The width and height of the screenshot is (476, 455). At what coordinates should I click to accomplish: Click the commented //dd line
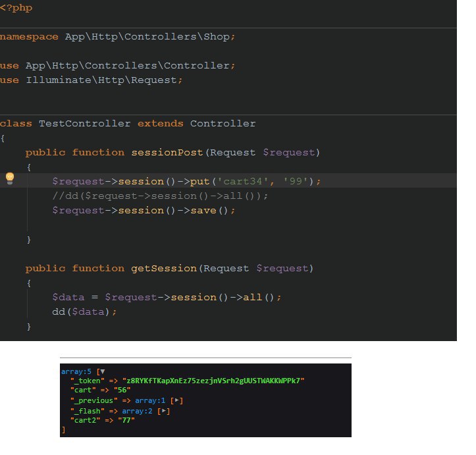tap(160, 196)
